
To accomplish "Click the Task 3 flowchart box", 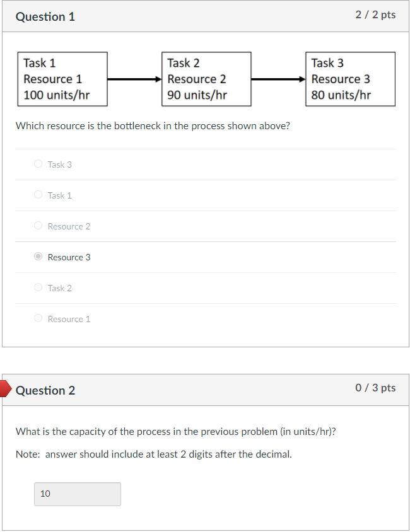I will point(350,78).
